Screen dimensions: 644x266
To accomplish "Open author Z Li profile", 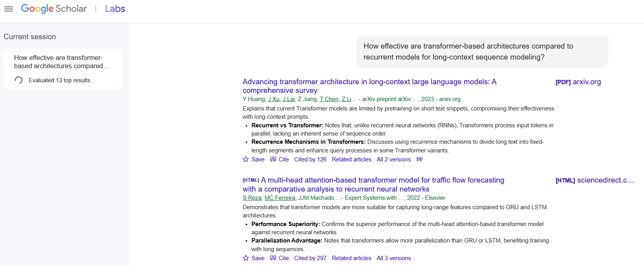I will pyautogui.click(x=346, y=99).
